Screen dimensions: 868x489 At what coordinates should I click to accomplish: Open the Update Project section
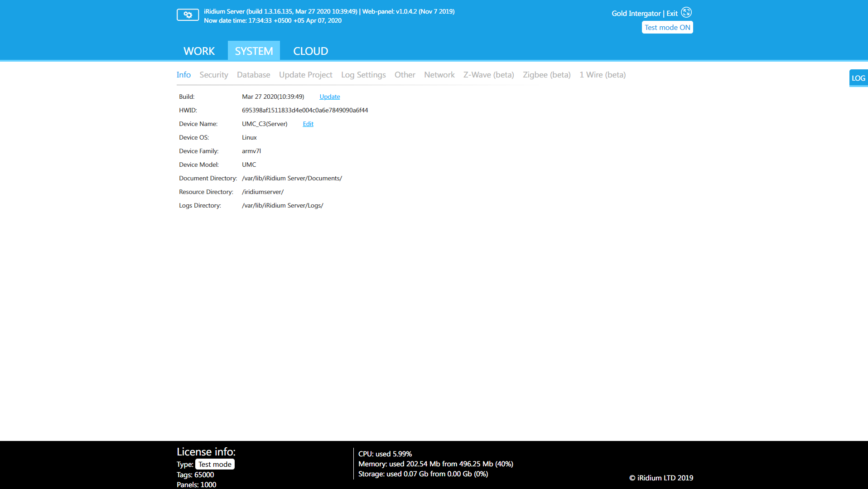305,75
